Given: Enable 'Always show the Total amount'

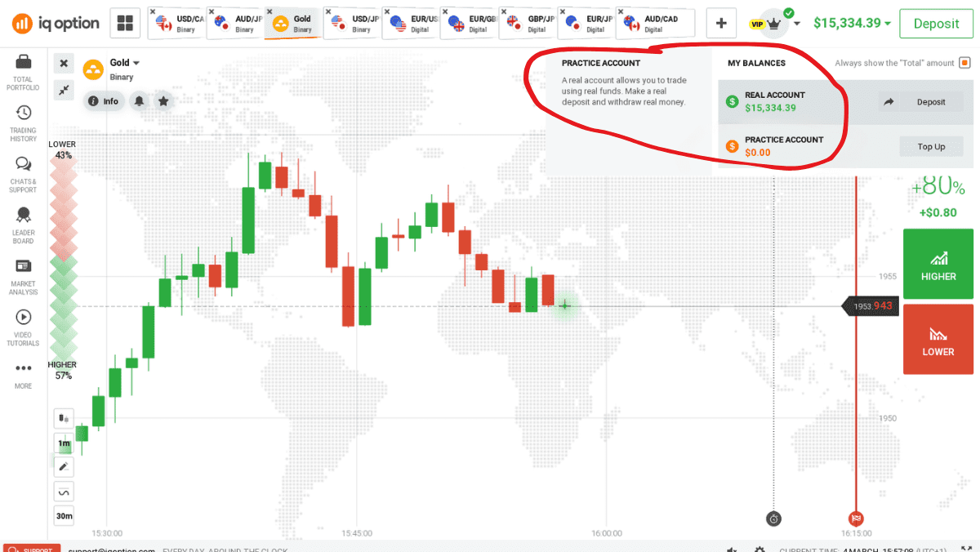Looking at the screenshot, I should coord(964,62).
